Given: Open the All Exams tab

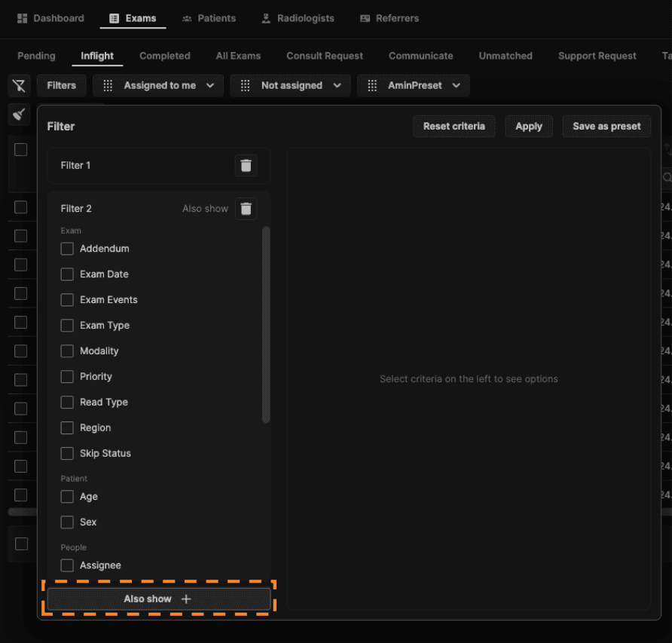Looking at the screenshot, I should pos(238,57).
